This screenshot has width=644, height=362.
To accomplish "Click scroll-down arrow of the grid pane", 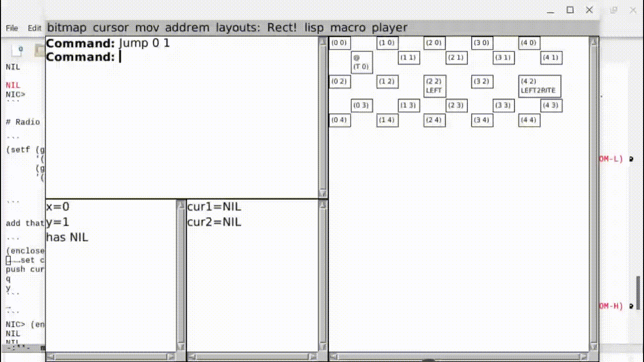I will [594, 348].
